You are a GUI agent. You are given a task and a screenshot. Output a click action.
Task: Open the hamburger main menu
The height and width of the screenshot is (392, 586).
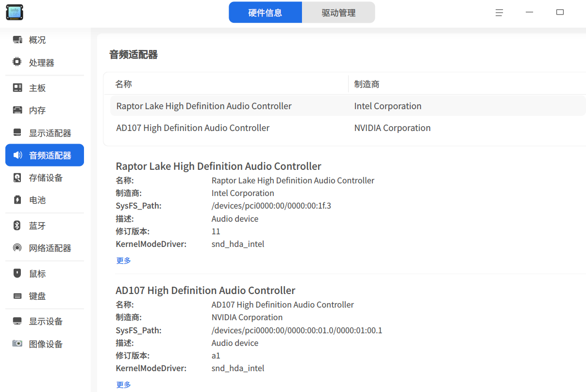tap(499, 13)
